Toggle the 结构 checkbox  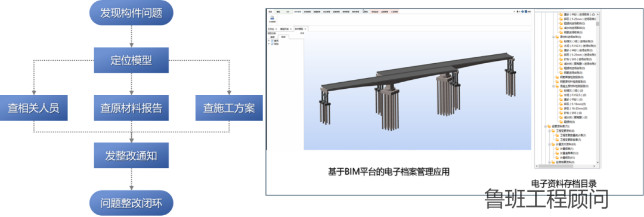click(x=272, y=44)
